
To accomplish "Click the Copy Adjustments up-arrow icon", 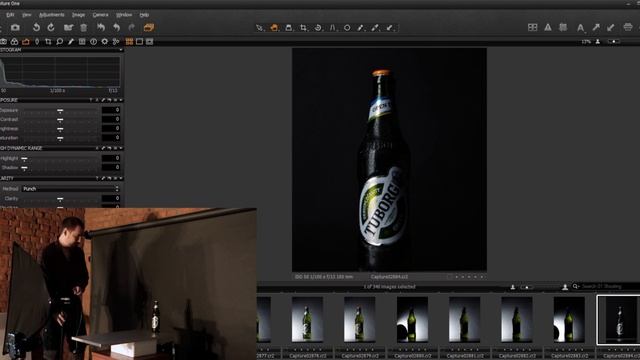I will tap(596, 27).
